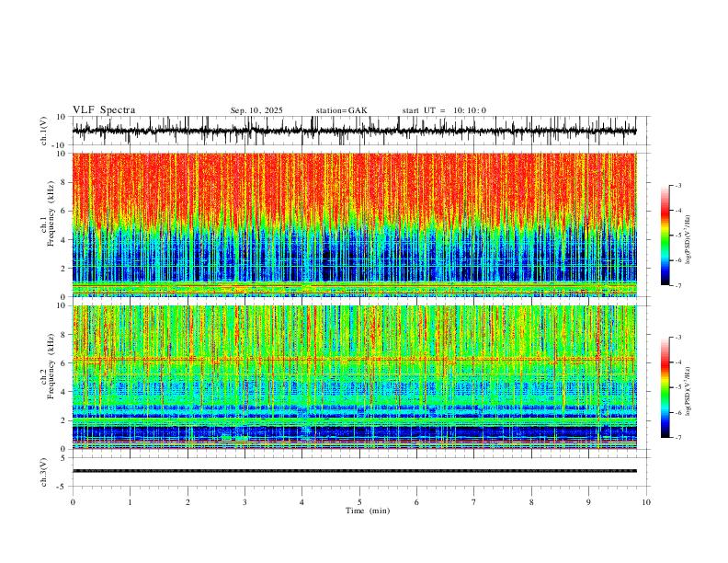
Task: Click the '-5' tick label of ch.3 axis
Action: (63, 487)
